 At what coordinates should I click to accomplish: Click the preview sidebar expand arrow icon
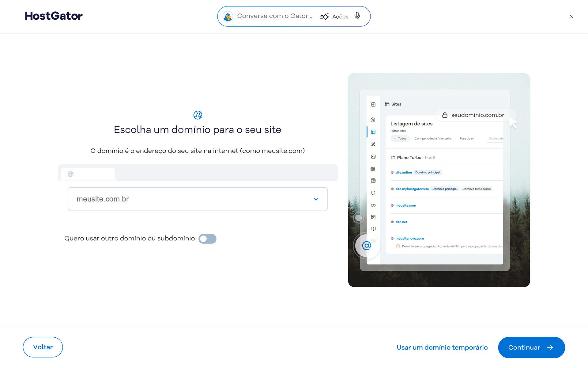(373, 105)
